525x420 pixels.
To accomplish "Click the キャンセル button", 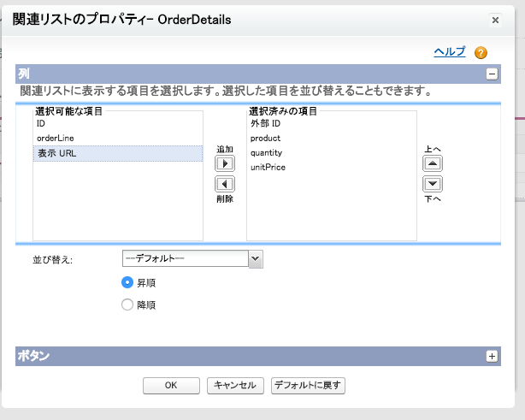I will pyautogui.click(x=235, y=386).
